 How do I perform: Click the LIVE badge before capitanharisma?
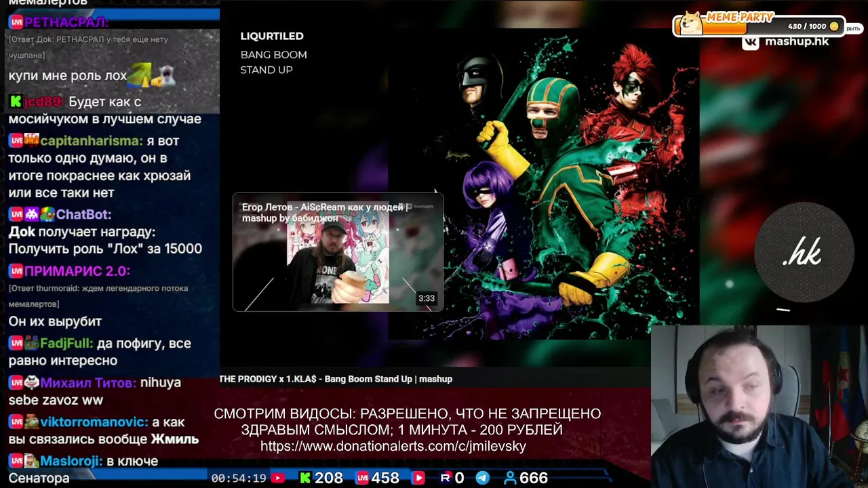(x=16, y=141)
